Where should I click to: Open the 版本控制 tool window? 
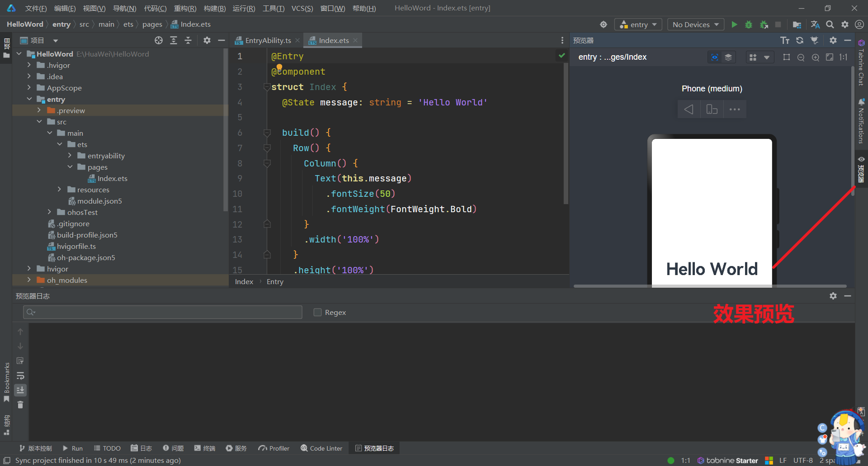(x=36, y=448)
